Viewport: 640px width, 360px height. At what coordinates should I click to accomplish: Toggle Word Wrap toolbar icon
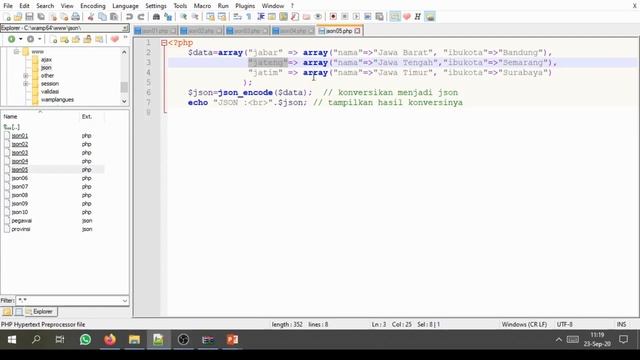coord(237,17)
